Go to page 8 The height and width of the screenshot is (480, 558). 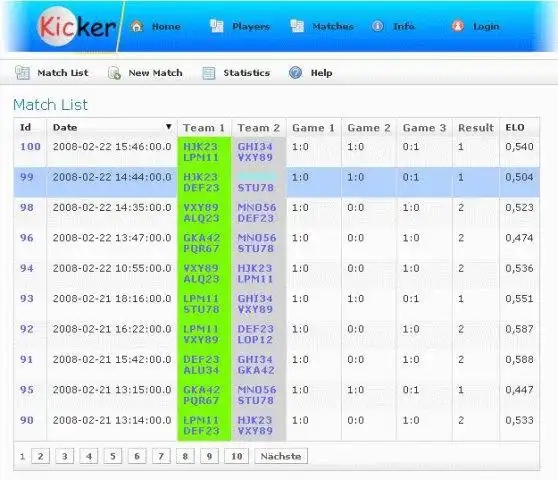coord(185,456)
